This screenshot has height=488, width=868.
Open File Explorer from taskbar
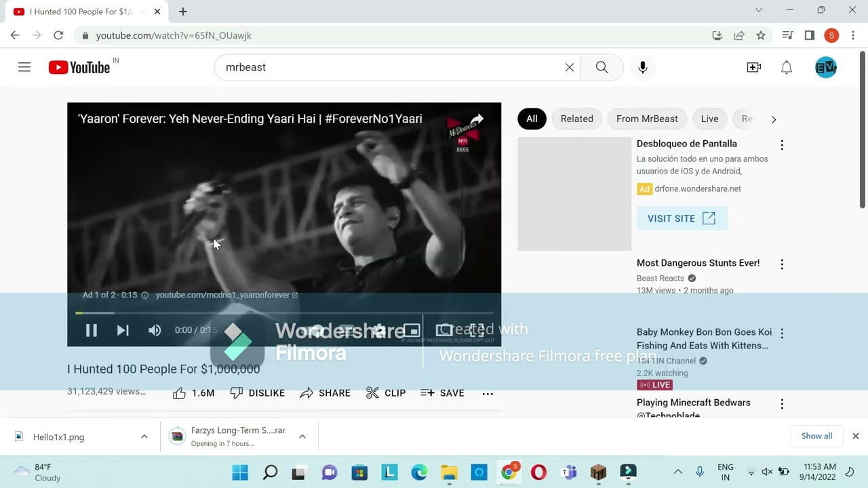[449, 472]
